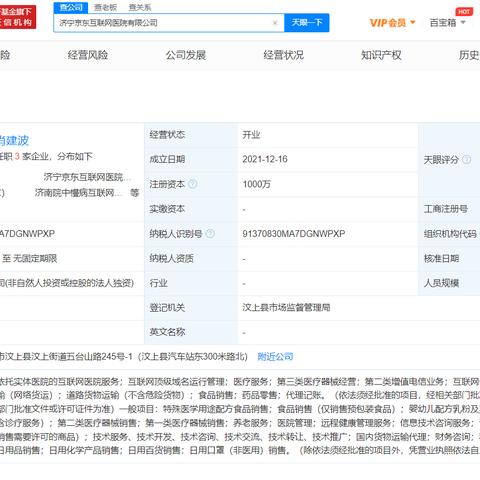Click the 核准日期 label cell
The height and width of the screenshot is (480, 480).
(x=449, y=258)
